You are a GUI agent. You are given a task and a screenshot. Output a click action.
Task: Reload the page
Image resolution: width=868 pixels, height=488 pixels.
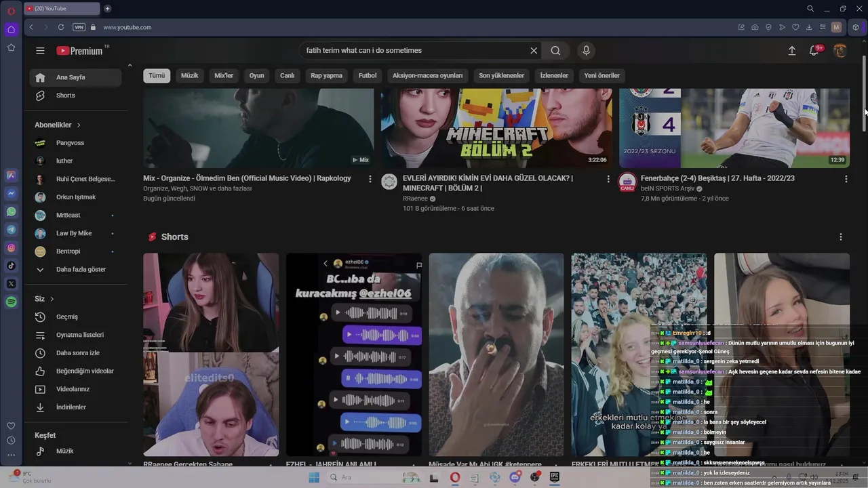pos(61,27)
